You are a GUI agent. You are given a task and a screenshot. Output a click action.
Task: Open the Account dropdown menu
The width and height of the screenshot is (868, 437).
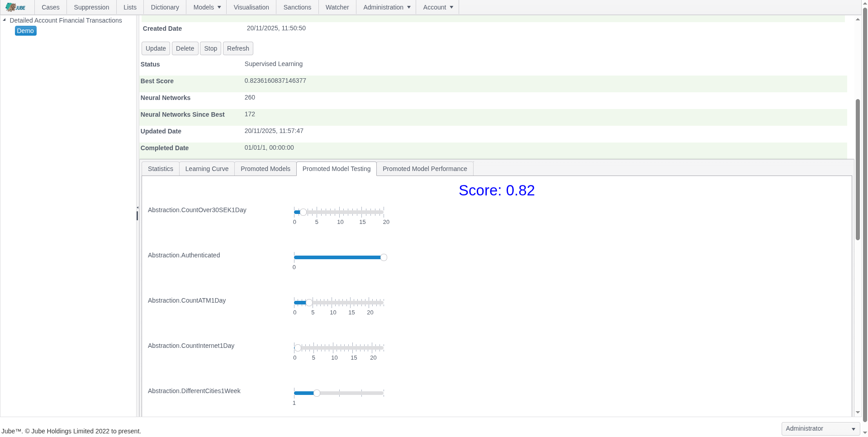click(437, 7)
